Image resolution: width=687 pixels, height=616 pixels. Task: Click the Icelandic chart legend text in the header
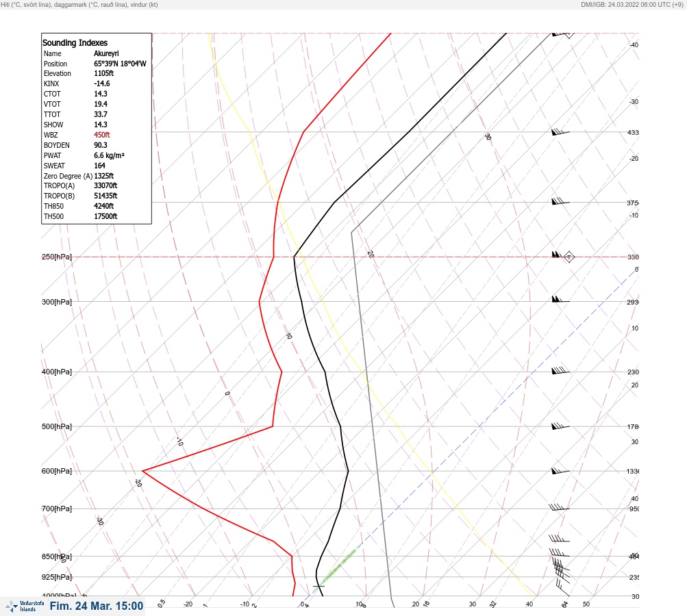click(x=79, y=4)
